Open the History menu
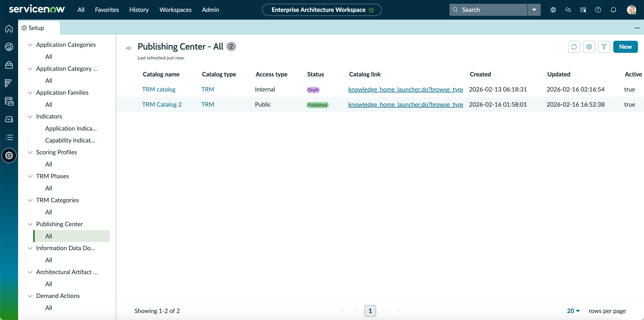 pos(139,10)
